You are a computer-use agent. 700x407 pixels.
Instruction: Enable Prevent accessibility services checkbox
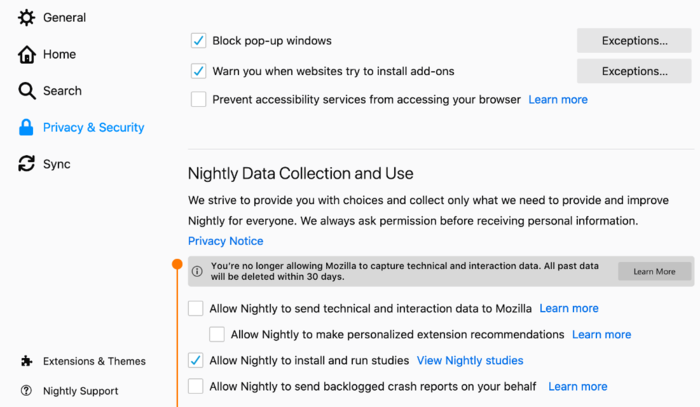(198, 100)
